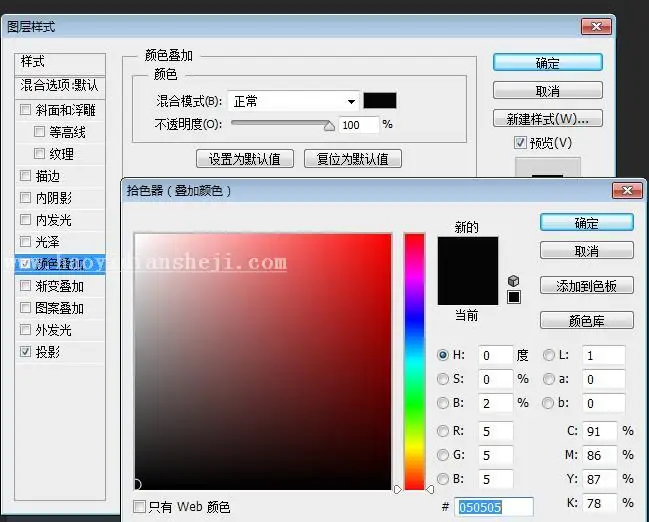The height and width of the screenshot is (522, 649).
Task: Click the Y: yellow percentage field
Action: pos(599,479)
